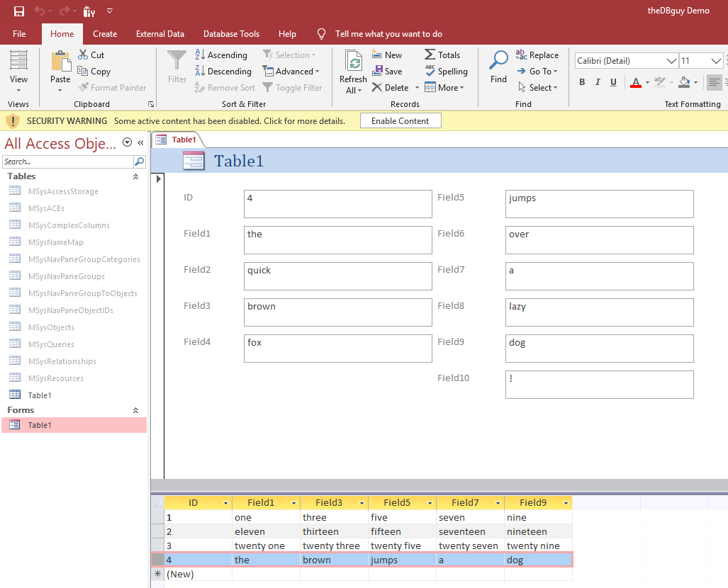Collapse the navigation pane with the shutter bar button
This screenshot has width=728, height=588.
[140, 143]
